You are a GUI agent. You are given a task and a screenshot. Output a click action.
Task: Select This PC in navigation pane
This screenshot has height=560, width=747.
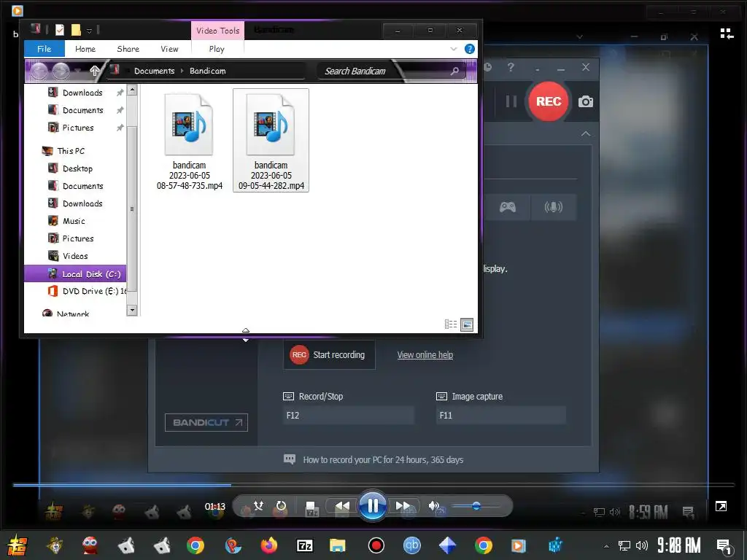[x=71, y=151]
